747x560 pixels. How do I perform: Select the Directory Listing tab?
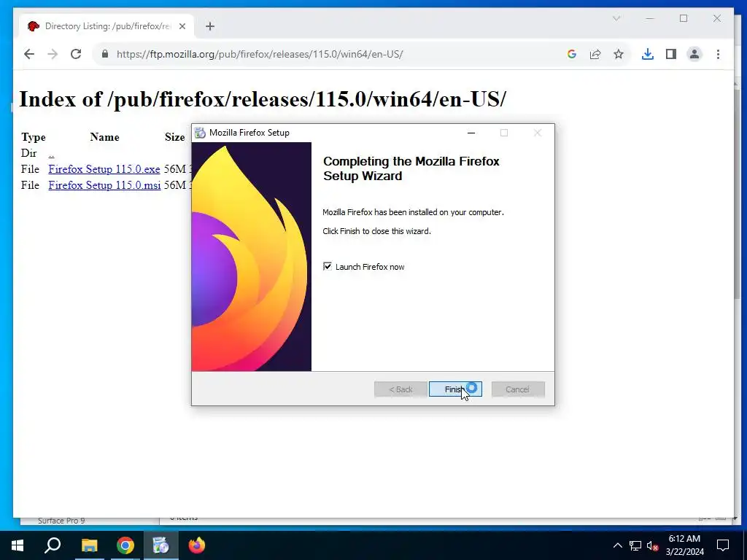coord(107,26)
